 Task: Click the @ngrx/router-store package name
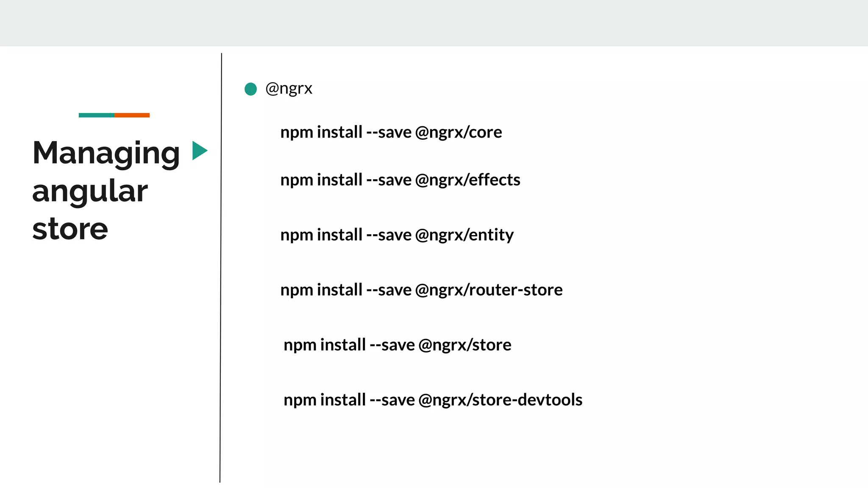(x=489, y=290)
